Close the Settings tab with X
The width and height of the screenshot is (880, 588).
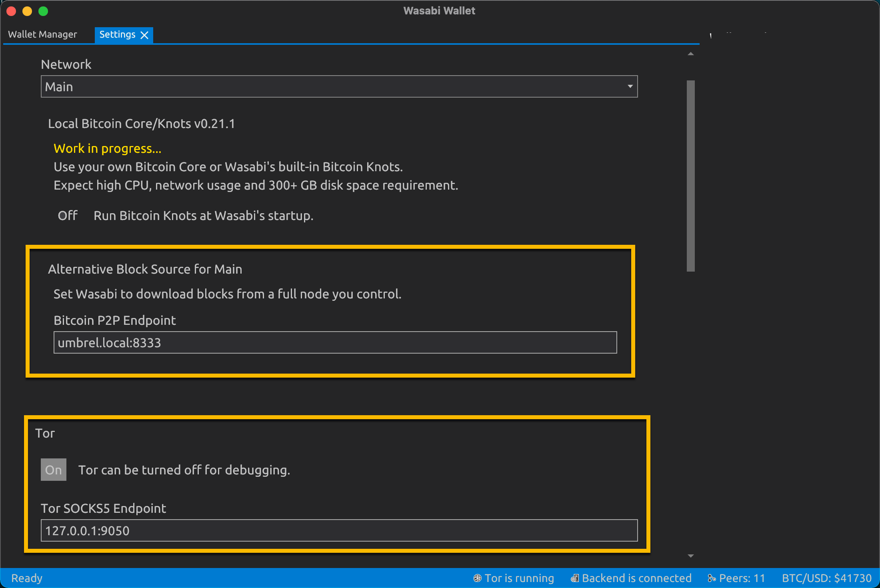[145, 35]
